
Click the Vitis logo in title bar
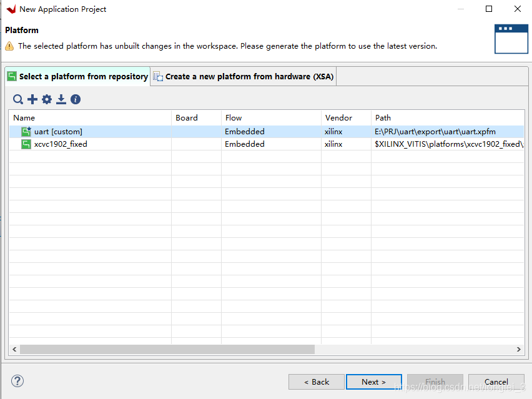(11, 9)
